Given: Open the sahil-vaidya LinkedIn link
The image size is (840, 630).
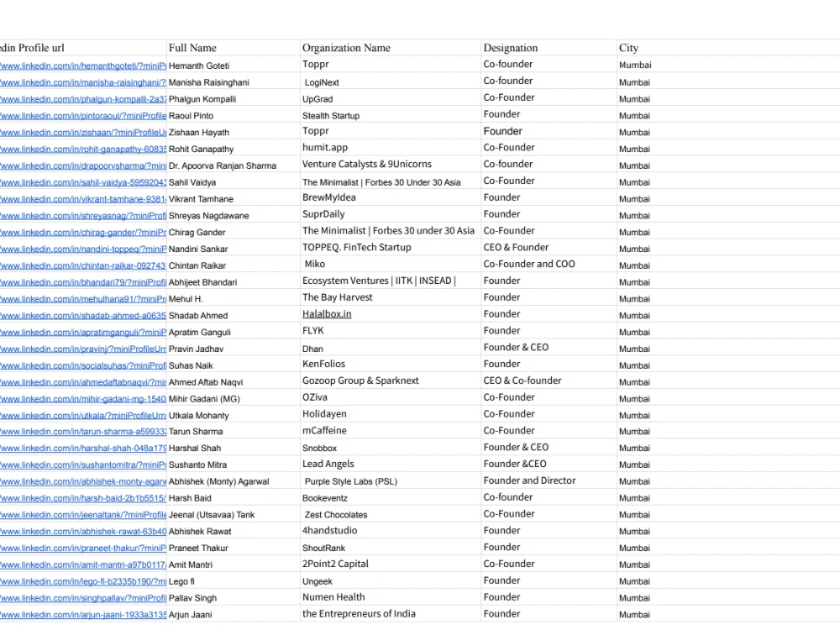Looking at the screenshot, I should 83,182.
